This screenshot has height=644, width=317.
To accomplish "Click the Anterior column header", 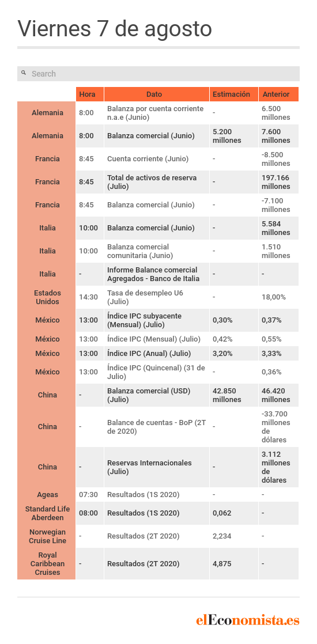I will tap(278, 94).
